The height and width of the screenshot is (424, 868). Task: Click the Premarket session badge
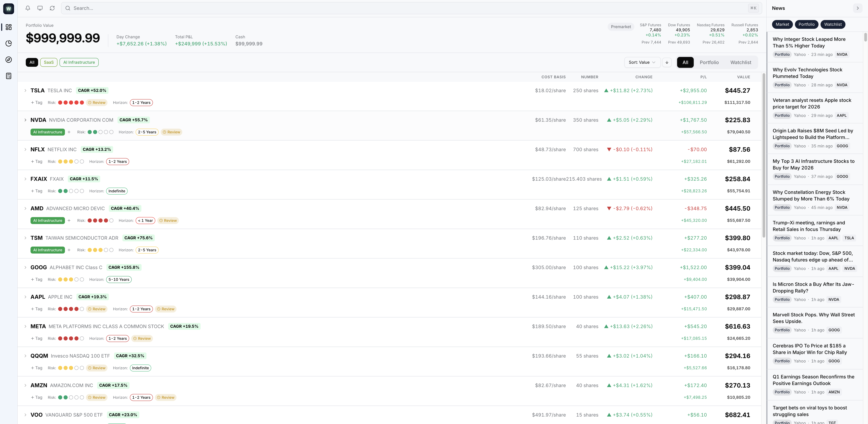pos(621,27)
